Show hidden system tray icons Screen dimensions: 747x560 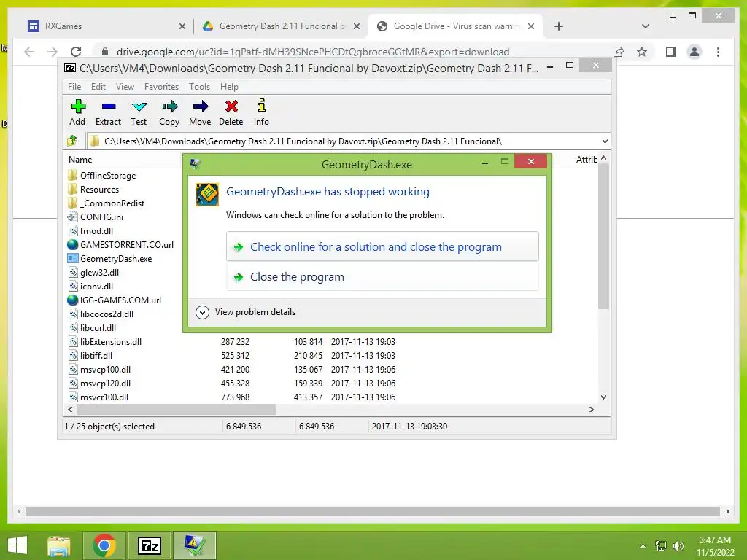[x=643, y=545]
